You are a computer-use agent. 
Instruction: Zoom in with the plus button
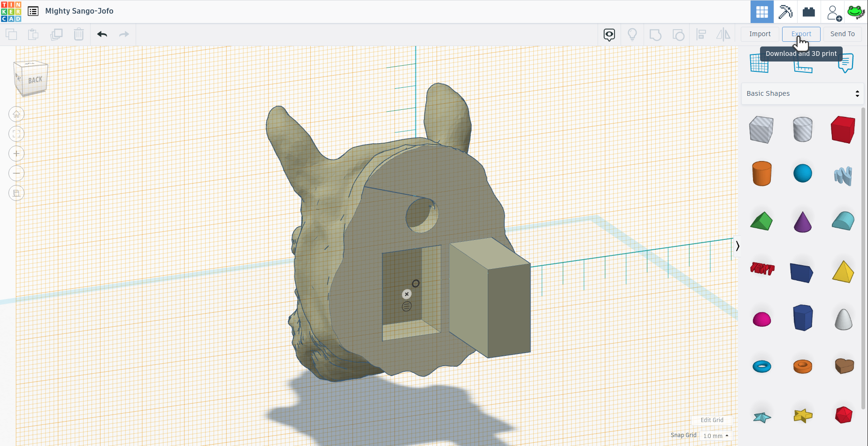[x=16, y=154]
